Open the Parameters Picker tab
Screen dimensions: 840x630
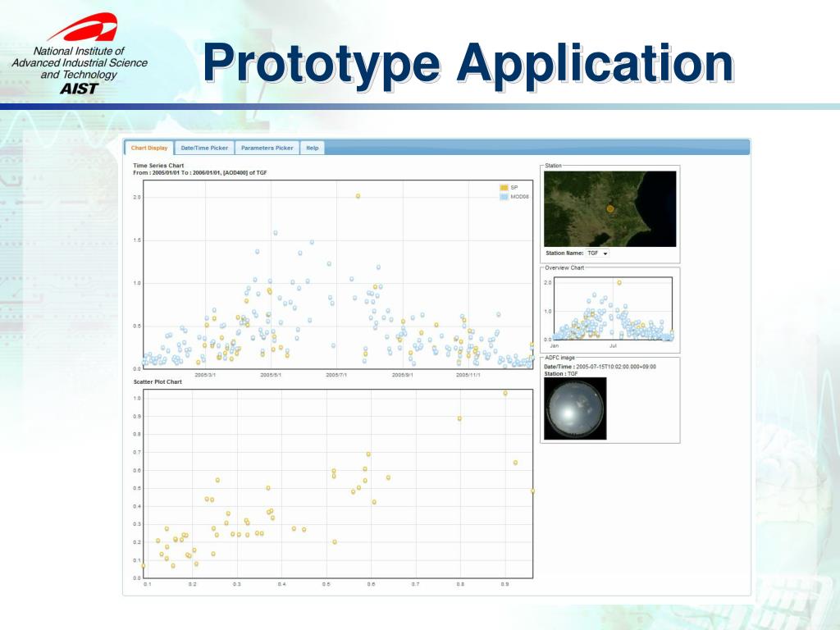coord(267,148)
